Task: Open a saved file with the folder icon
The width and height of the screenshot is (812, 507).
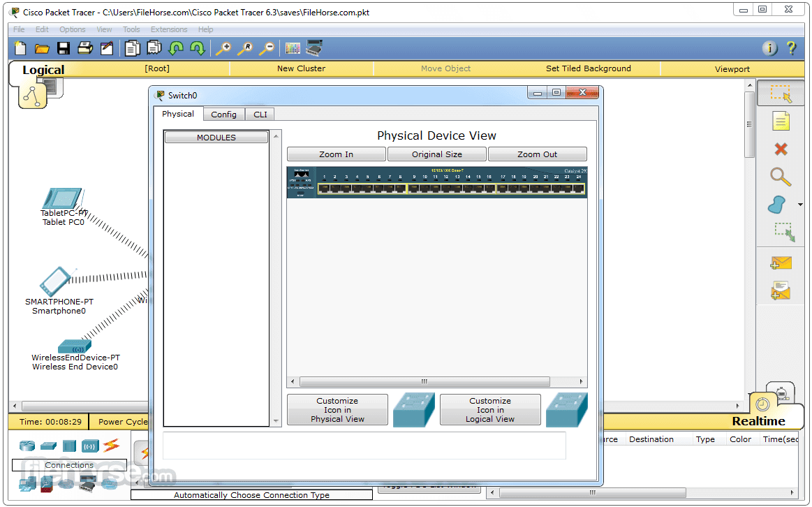Action: [x=42, y=48]
